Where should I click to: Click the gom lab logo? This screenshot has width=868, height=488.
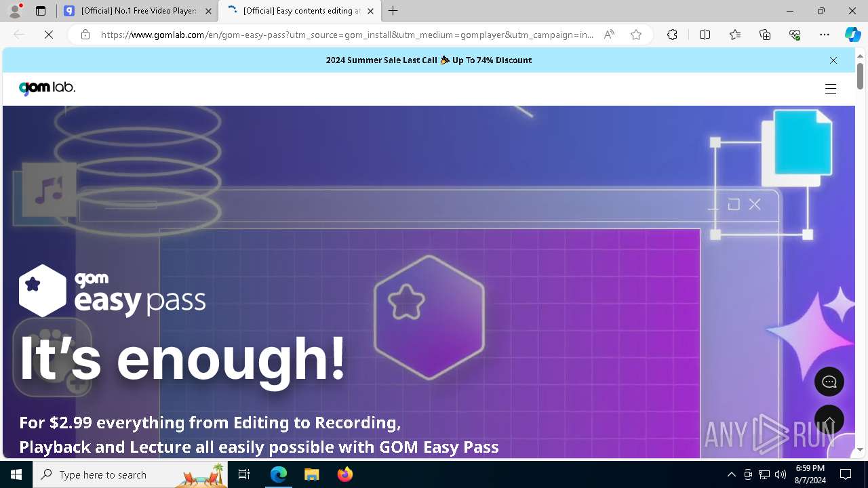(47, 88)
